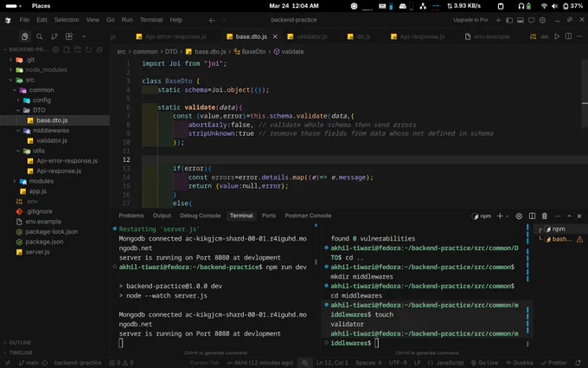The image size is (588, 368).
Task: Split the terminal panel
Action: (532, 216)
